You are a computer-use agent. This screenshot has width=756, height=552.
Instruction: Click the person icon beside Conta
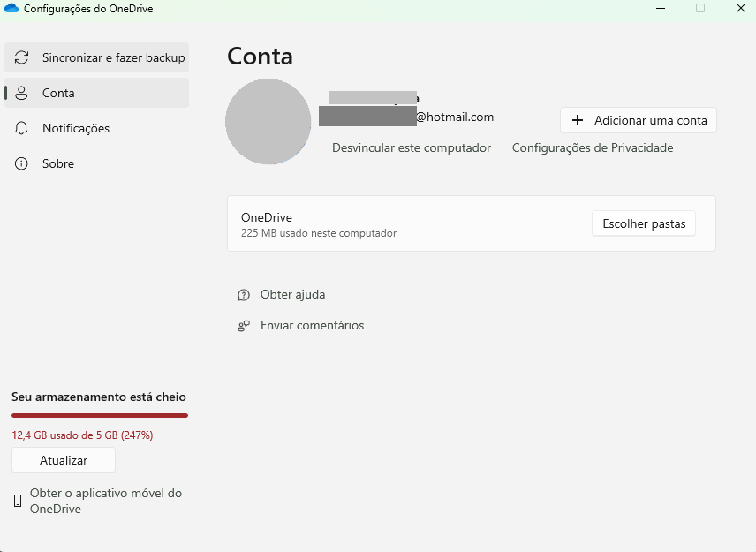tap(22, 93)
